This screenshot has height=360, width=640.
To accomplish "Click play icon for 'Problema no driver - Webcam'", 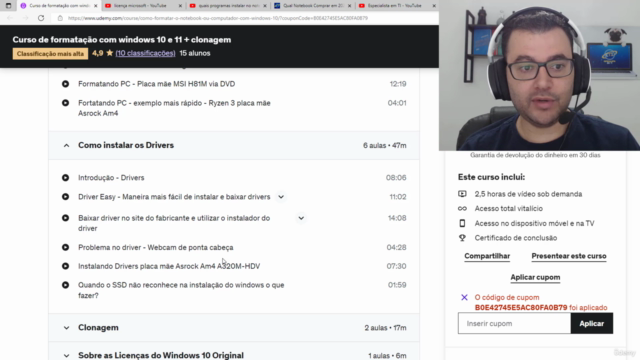I will pos(65,247).
